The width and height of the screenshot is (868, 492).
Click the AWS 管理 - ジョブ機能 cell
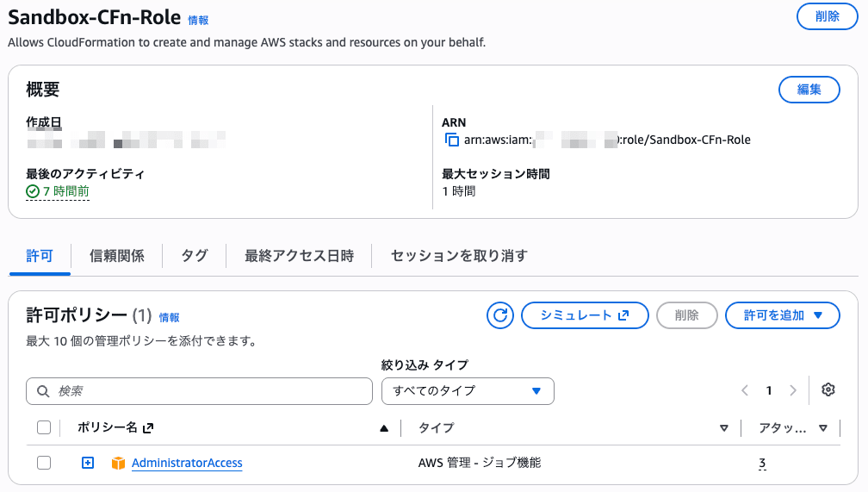click(x=480, y=463)
